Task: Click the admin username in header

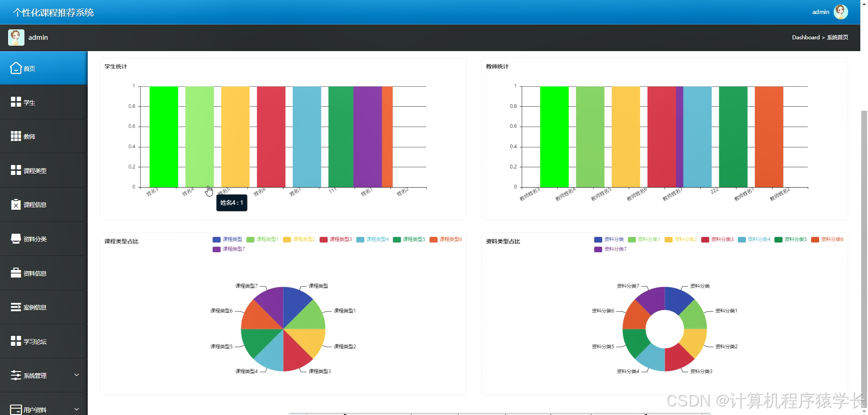Action: tap(821, 12)
